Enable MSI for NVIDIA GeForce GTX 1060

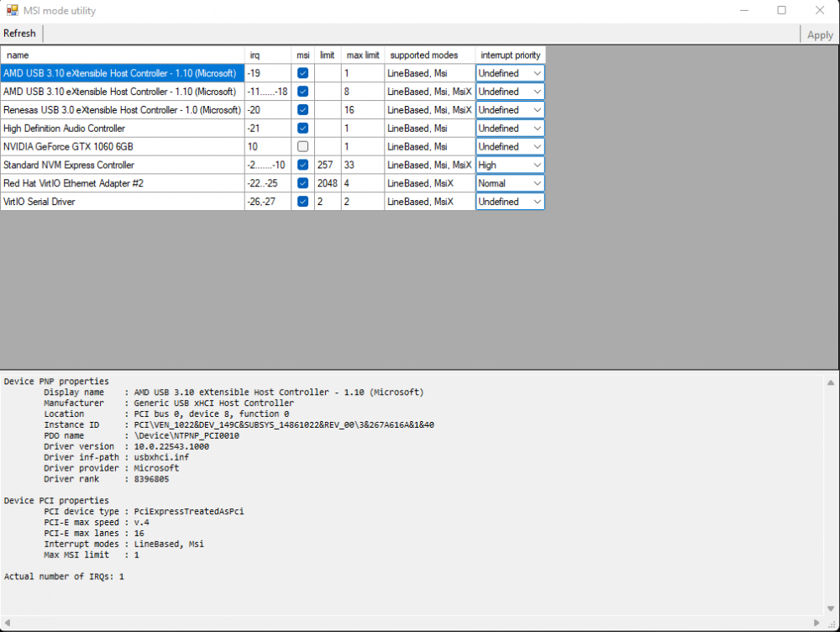pyautogui.click(x=302, y=146)
